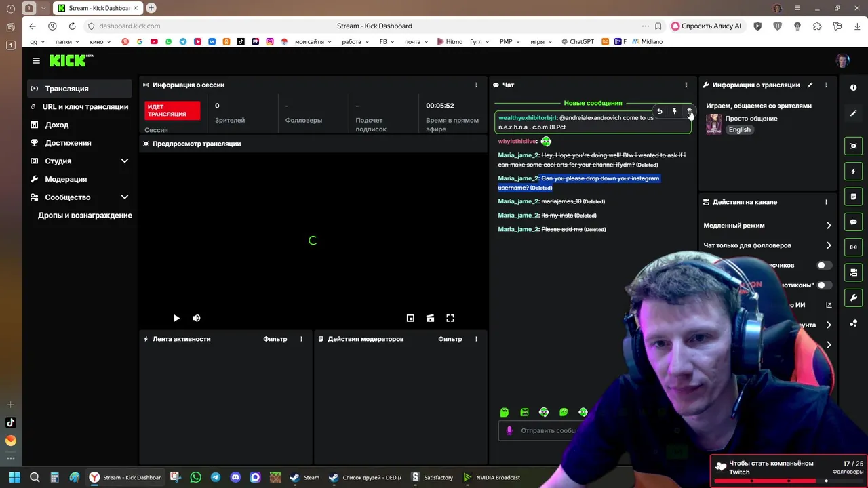Open Действия модераторов panel options menu
The image size is (868, 488).
pyautogui.click(x=476, y=339)
